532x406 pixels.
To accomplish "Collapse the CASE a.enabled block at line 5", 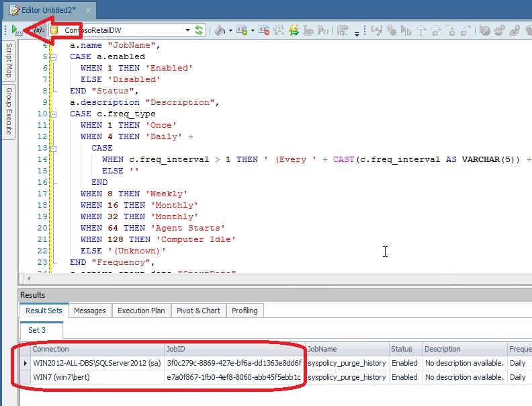I will (54, 57).
